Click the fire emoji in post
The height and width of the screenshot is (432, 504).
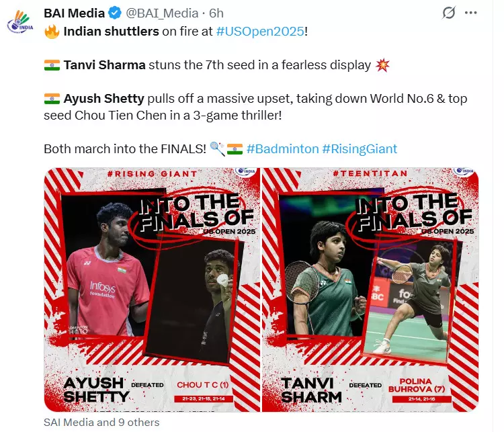(52, 32)
